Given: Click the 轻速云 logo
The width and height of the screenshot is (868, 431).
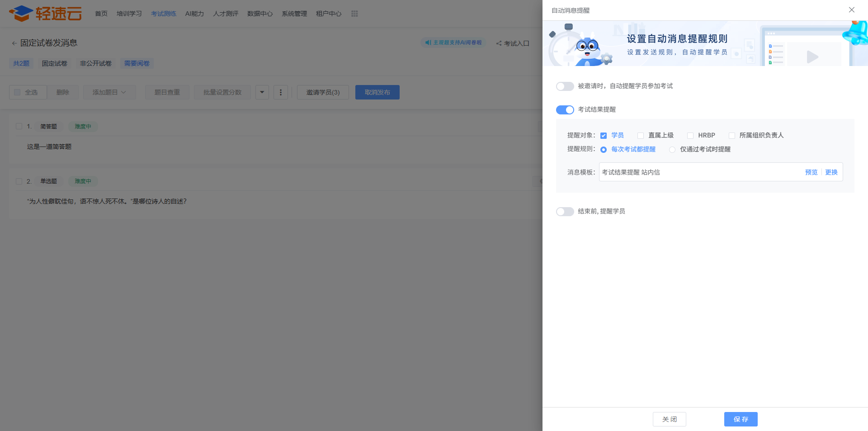Looking at the screenshot, I should pos(45,14).
